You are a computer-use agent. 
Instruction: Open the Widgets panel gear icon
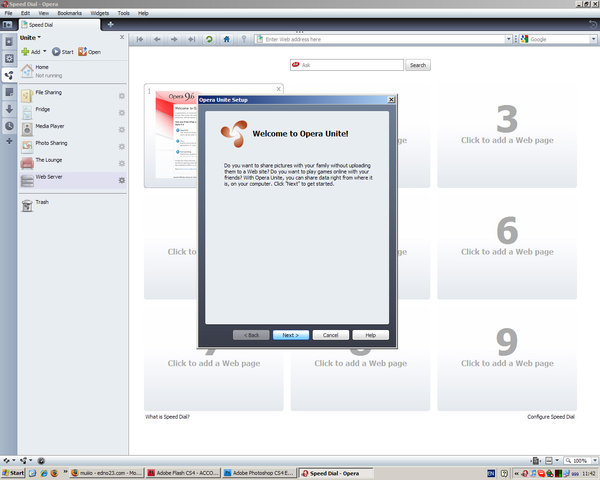pyautogui.click(x=9, y=59)
